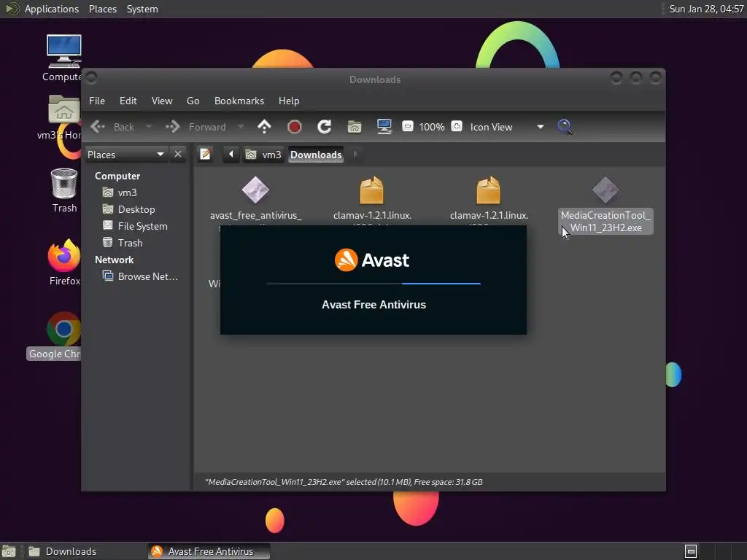This screenshot has width=747, height=560.
Task: Select Trash in Places sidebar
Action: (x=130, y=243)
